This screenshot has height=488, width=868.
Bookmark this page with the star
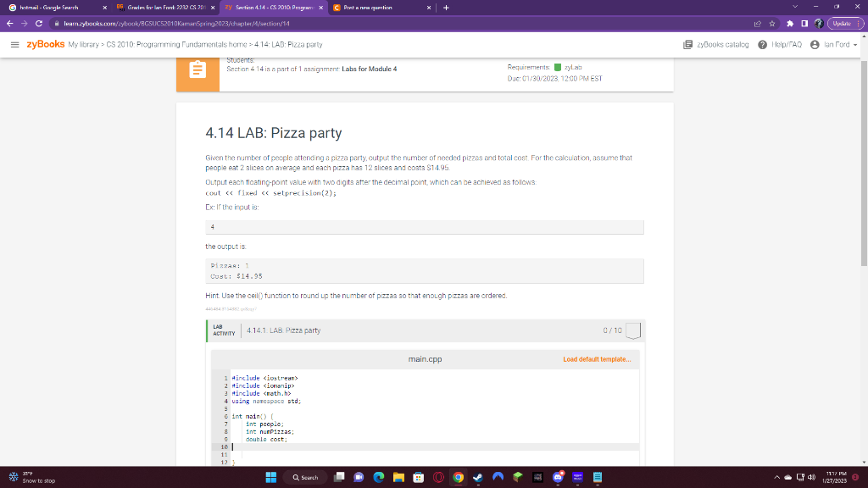point(772,24)
